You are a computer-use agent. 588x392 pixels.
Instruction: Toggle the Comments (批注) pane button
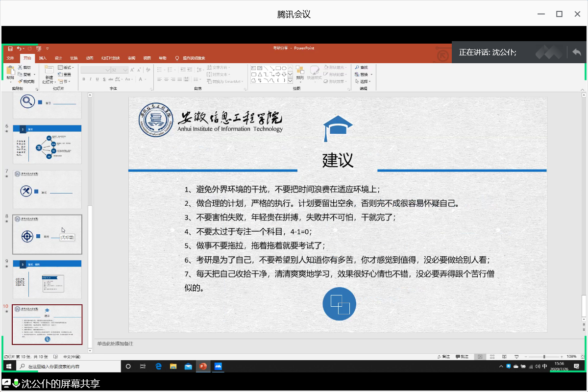pos(462,356)
